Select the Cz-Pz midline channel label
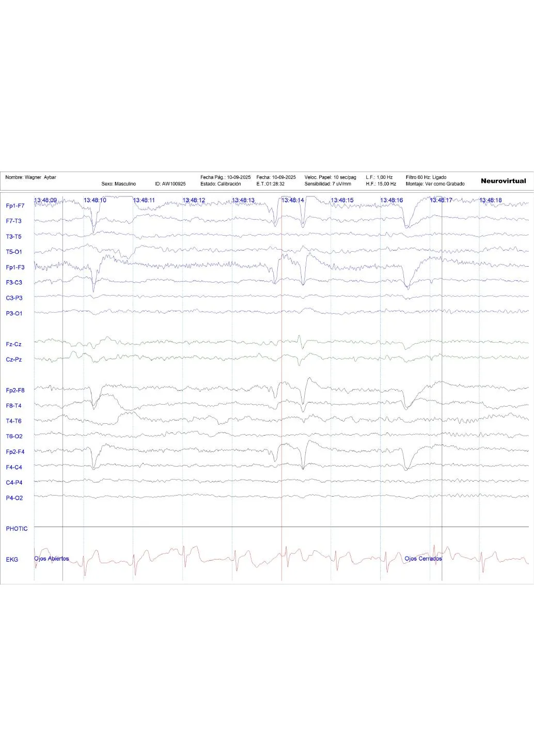534x756 pixels. click(x=13, y=360)
